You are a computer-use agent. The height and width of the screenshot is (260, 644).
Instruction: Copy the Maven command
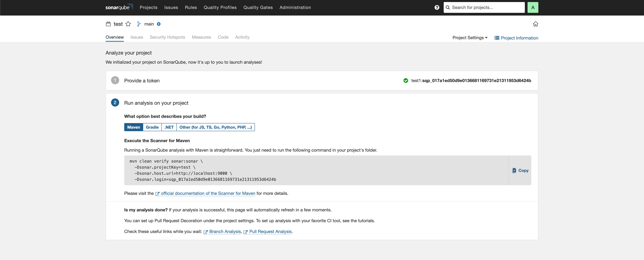[x=520, y=170]
